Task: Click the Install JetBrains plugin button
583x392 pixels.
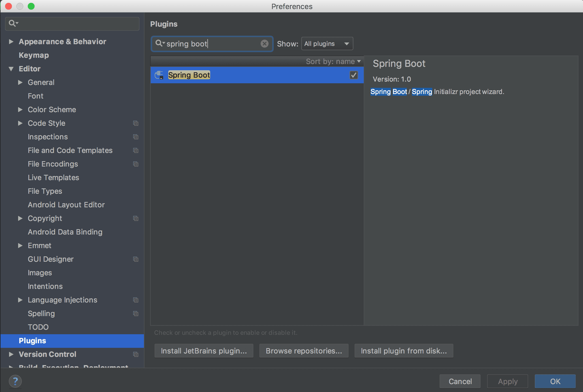Action: (x=204, y=351)
